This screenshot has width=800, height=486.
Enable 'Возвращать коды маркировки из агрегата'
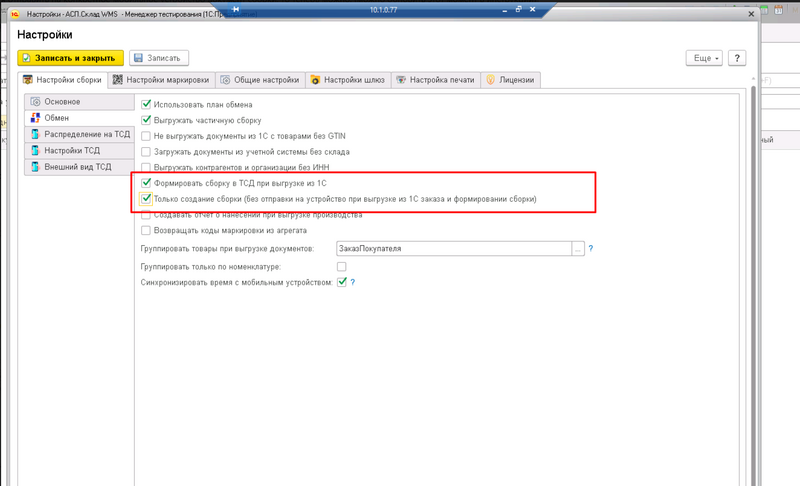tap(146, 231)
